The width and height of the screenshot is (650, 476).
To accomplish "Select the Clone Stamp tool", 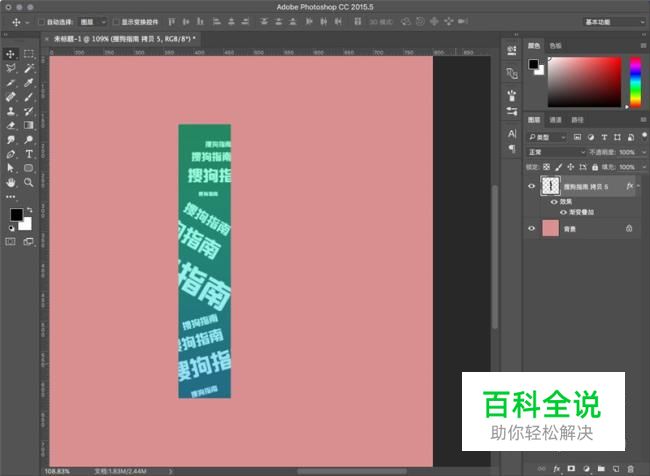I will [x=10, y=111].
